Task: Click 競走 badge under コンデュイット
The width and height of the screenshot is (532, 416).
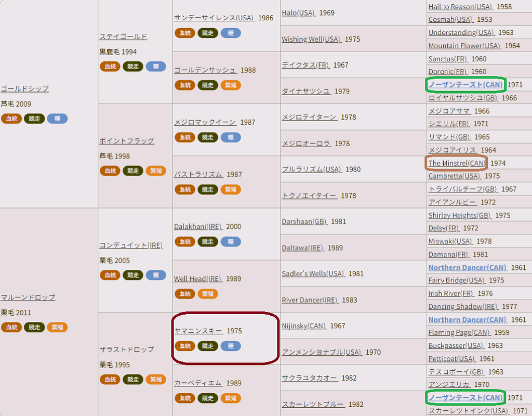Action: point(133,275)
